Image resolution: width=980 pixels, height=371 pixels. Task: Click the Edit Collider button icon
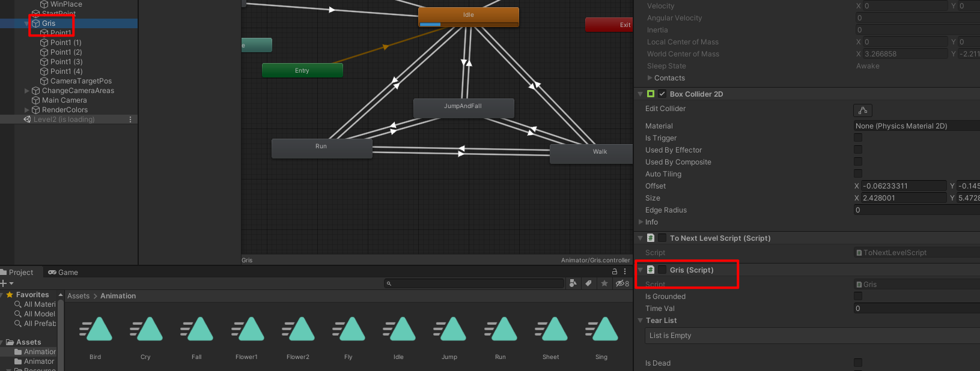point(862,110)
